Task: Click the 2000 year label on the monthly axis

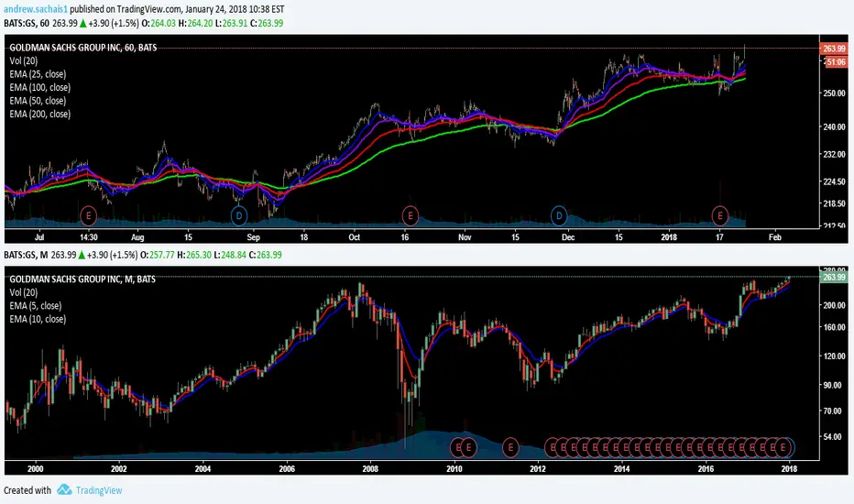Action: tap(36, 468)
